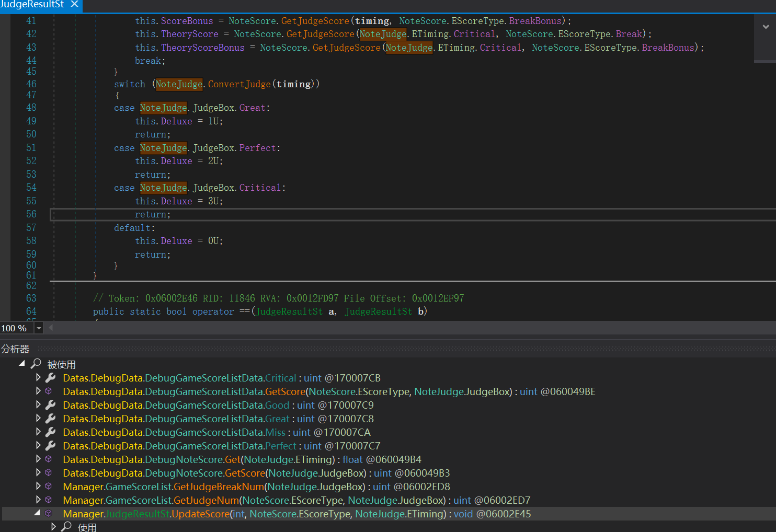Select the DebugGameScoreListData.GetScore entry
776x532 pixels.
329,391
